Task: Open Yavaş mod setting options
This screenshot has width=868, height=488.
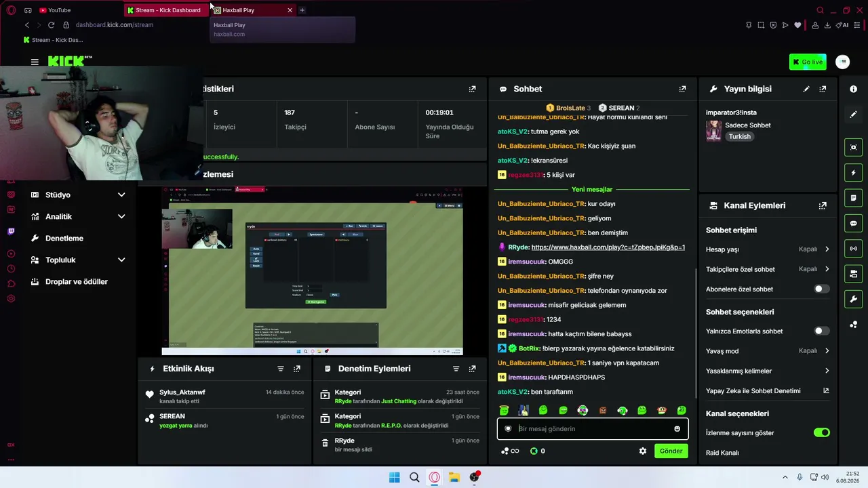Action: point(768,351)
